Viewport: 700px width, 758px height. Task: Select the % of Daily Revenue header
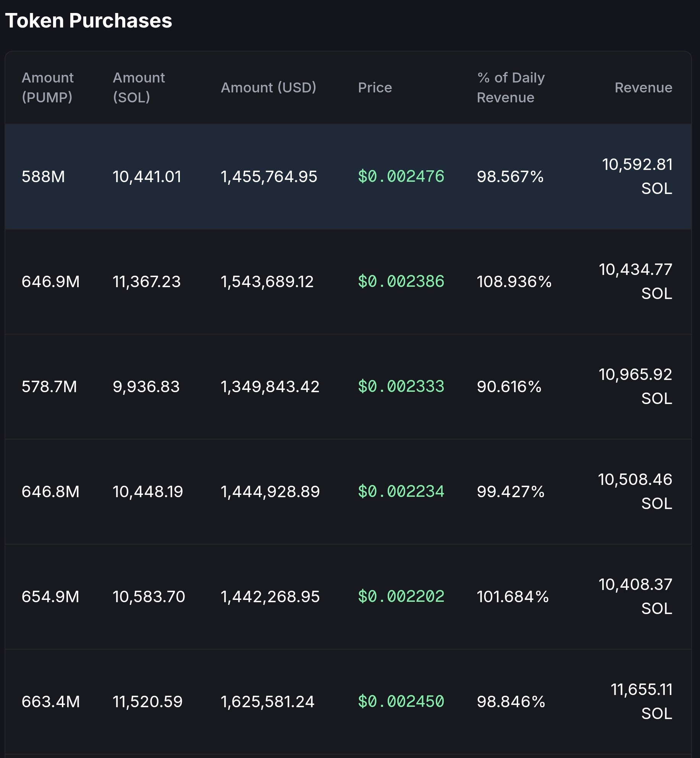(x=511, y=87)
